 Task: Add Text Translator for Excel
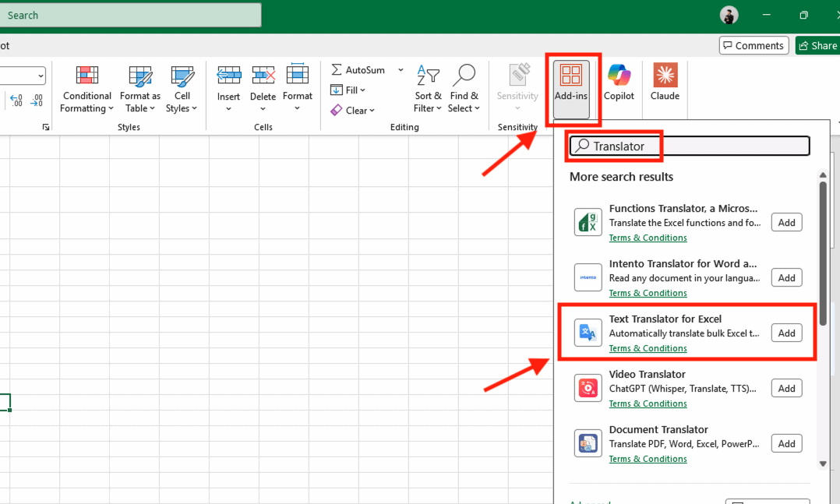click(x=785, y=333)
